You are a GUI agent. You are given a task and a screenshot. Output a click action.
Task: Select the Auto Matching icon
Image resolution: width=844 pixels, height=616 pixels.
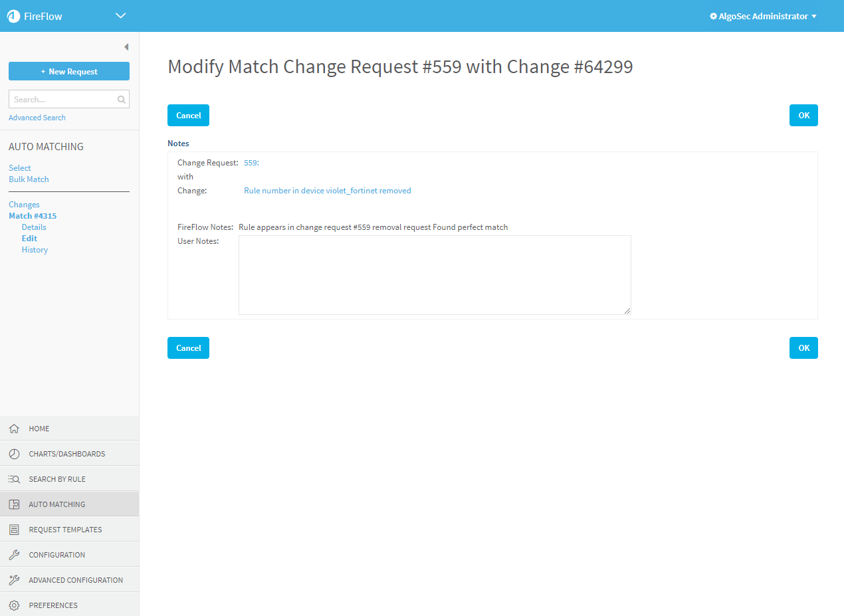click(14, 504)
